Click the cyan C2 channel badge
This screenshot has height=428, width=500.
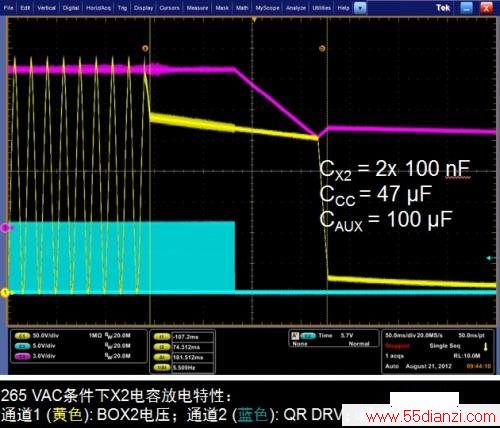pyautogui.click(x=22, y=346)
